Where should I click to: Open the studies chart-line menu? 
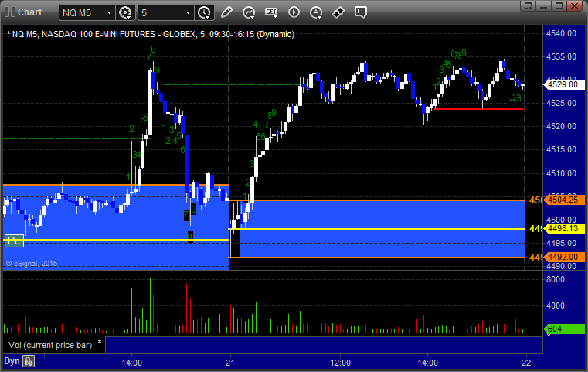[x=249, y=12]
